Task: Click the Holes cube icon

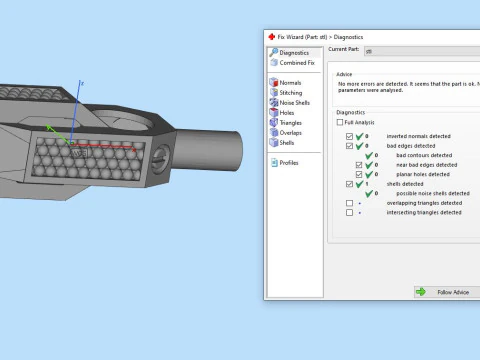Action: [x=274, y=112]
